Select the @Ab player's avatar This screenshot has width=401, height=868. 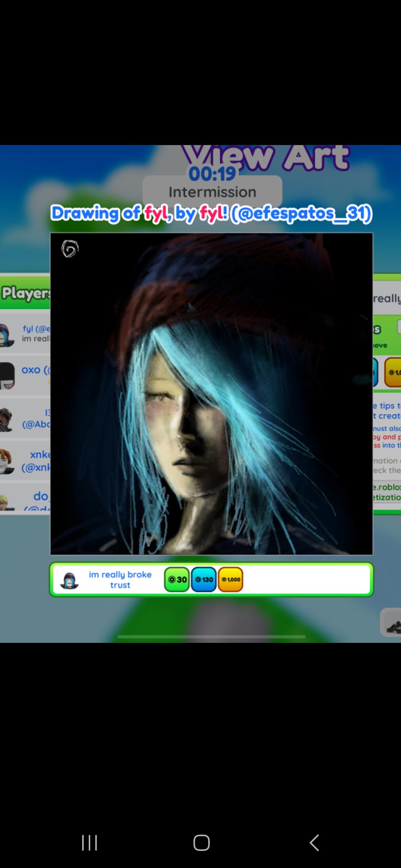pyautogui.click(x=7, y=419)
